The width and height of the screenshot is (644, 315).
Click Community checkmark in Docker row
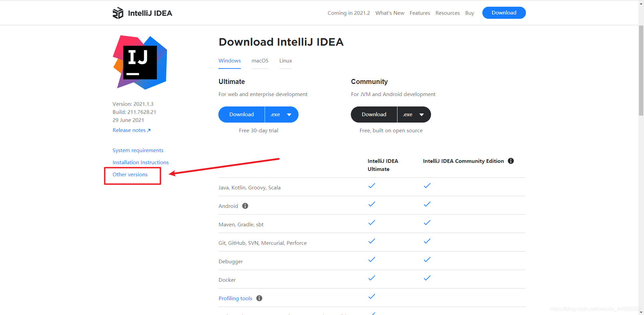[x=427, y=278]
